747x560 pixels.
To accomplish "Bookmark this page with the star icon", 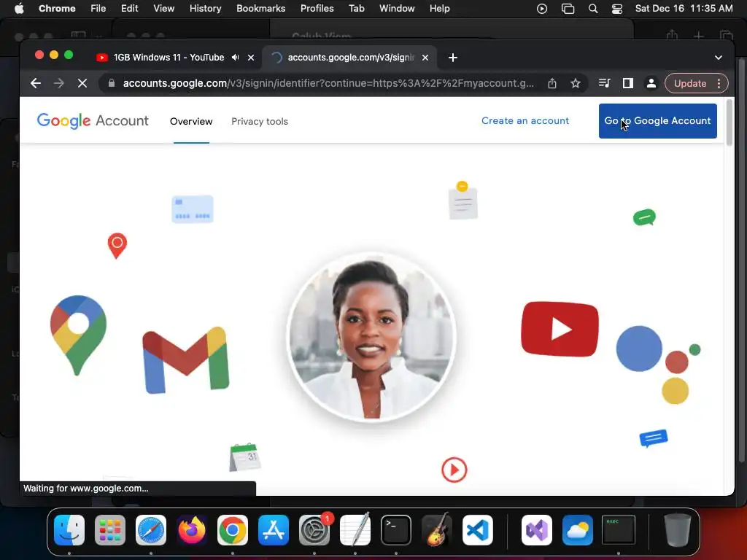I will click(x=576, y=83).
